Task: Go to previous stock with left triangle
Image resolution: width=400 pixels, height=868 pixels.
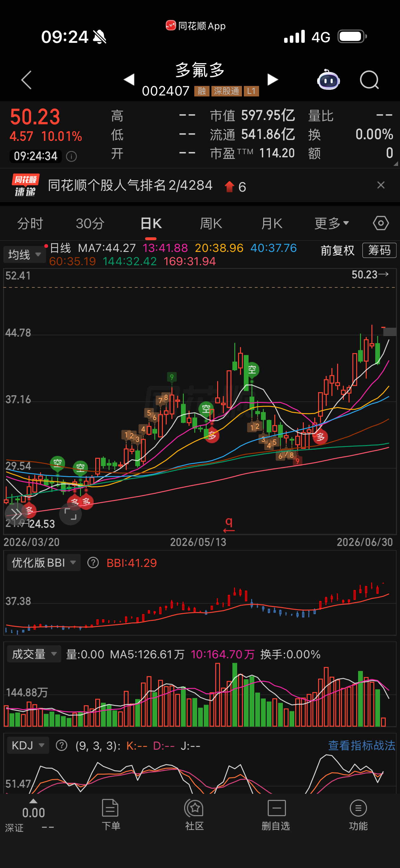Action: click(129, 80)
